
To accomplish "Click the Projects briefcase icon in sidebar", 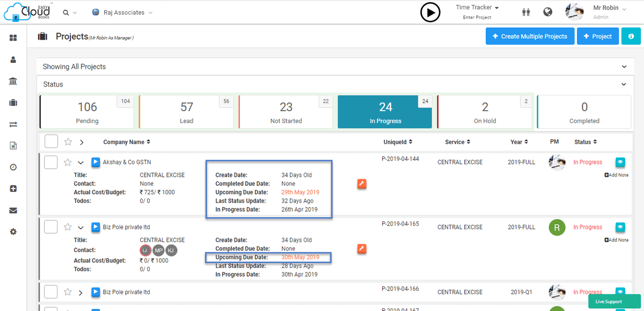I will tap(13, 103).
